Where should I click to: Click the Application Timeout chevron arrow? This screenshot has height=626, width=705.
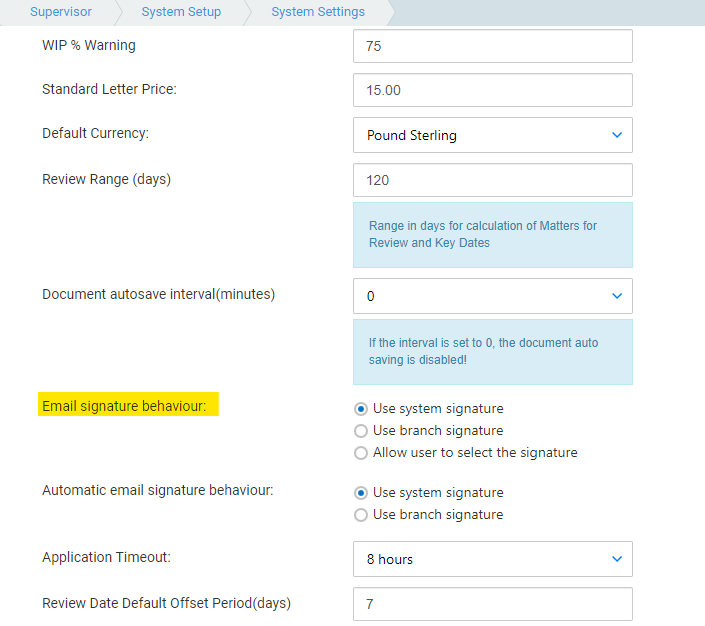point(617,559)
